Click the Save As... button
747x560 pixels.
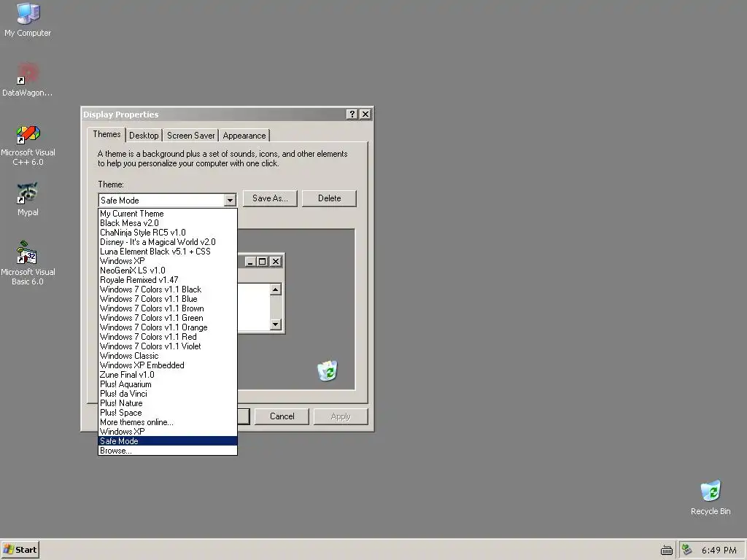[x=270, y=198]
